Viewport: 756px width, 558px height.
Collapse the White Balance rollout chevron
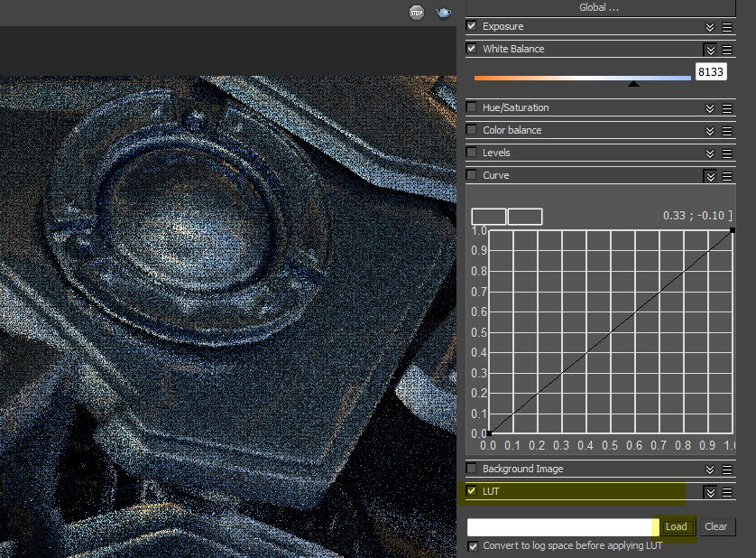pyautogui.click(x=710, y=50)
